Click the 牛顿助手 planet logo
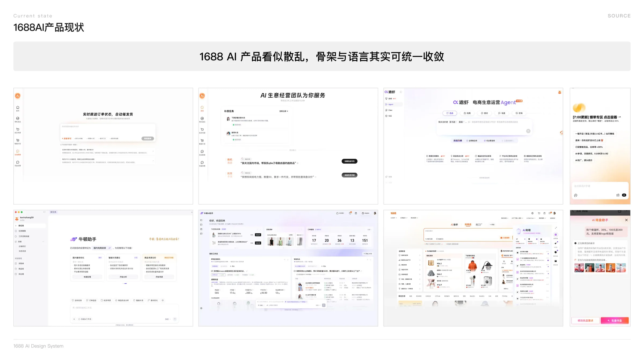The width and height of the screenshot is (644, 362). (x=74, y=239)
